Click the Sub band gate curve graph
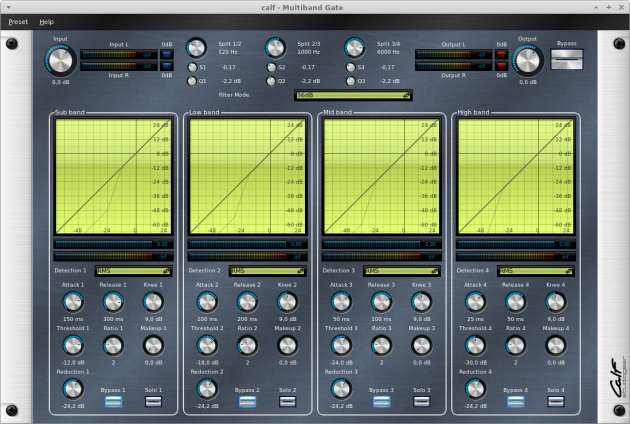The height and width of the screenshot is (424, 630). click(113, 176)
